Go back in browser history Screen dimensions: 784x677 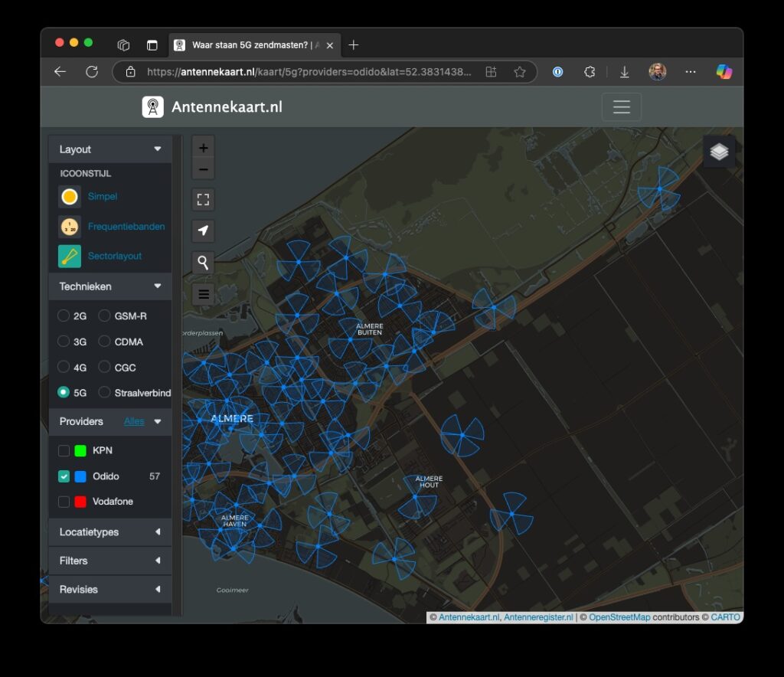60,71
